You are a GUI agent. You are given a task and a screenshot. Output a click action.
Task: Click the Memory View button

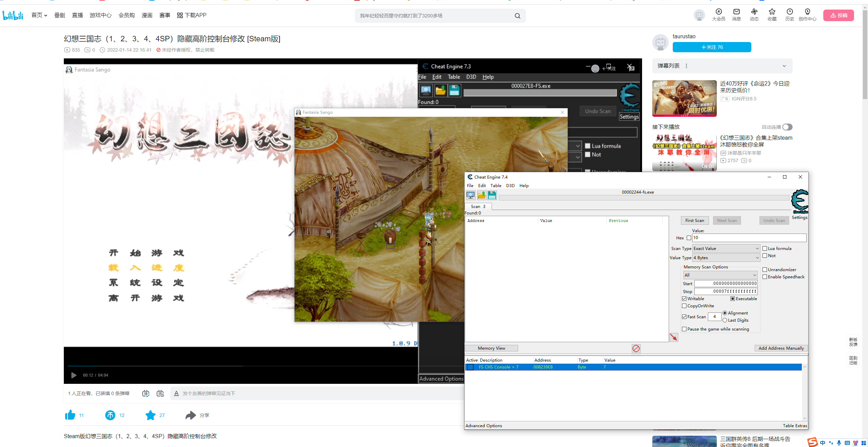tap(491, 348)
